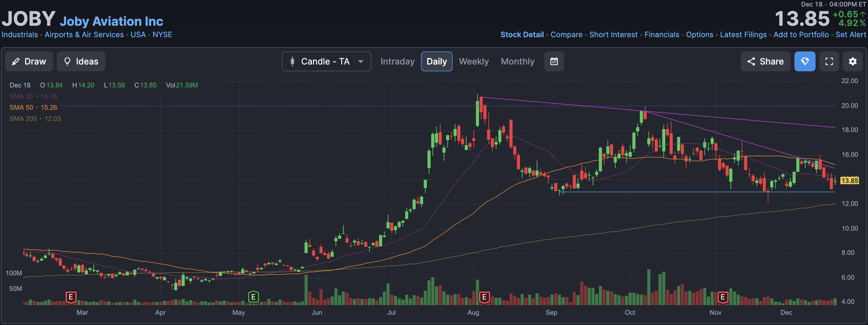This screenshot has height=325, width=868.
Task: Click the earnings marker in November
Action: coord(722,297)
